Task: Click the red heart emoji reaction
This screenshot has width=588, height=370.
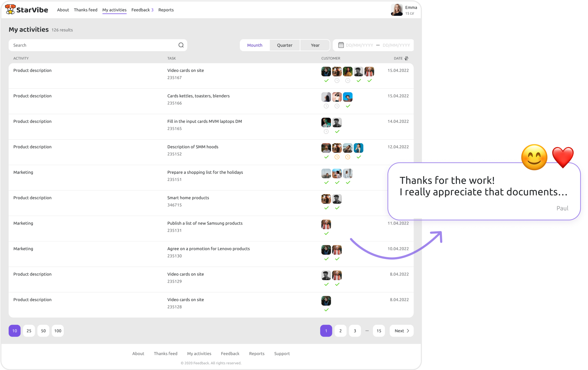Action: point(563,157)
